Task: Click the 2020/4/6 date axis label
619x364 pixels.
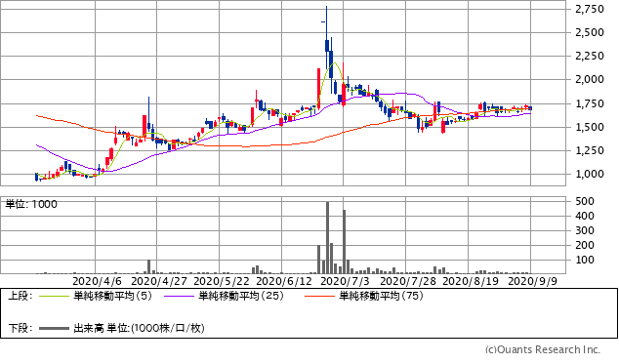Action: point(97,281)
